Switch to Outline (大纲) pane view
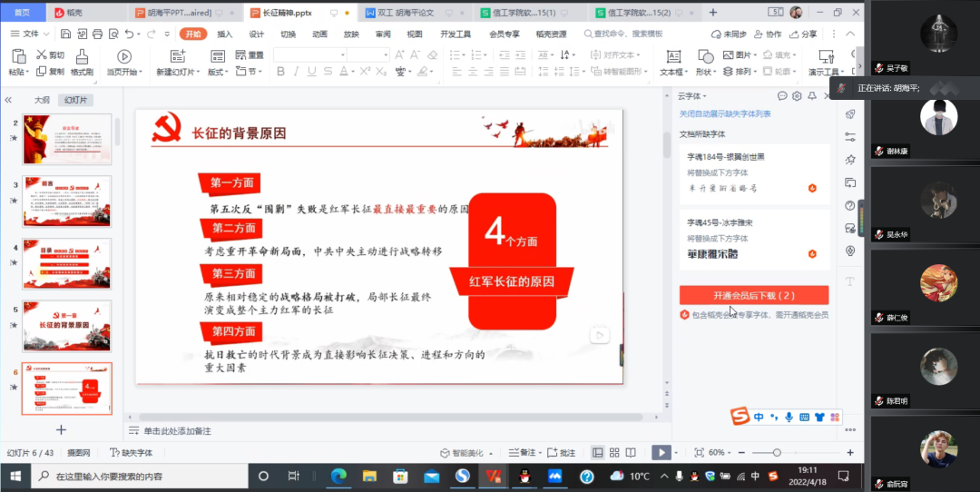Viewport: 980px width, 492px height. [x=42, y=100]
